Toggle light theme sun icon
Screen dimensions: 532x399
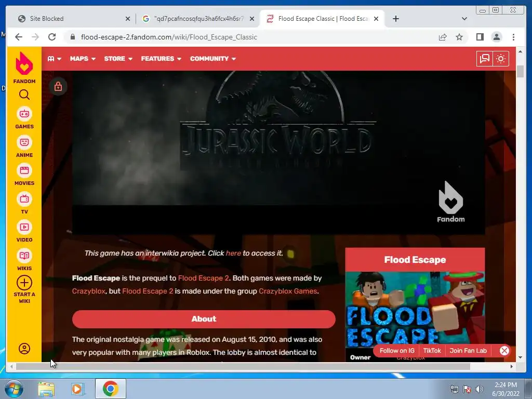[x=501, y=59]
